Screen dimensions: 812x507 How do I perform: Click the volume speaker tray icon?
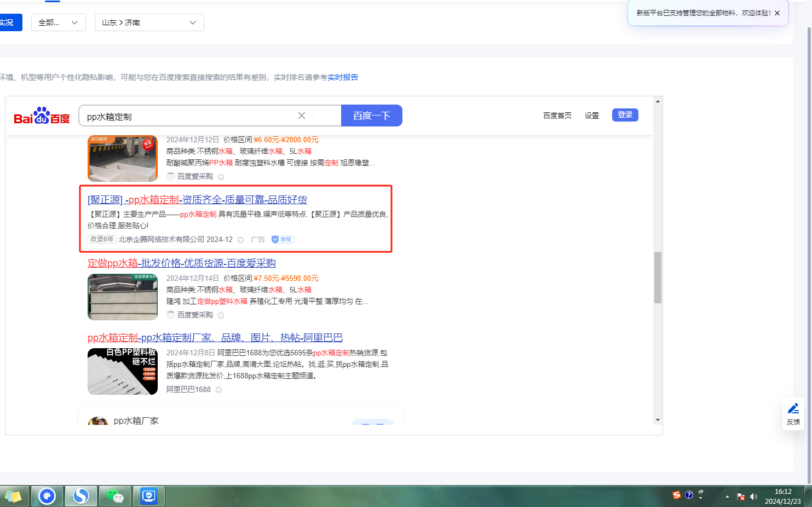click(x=753, y=497)
